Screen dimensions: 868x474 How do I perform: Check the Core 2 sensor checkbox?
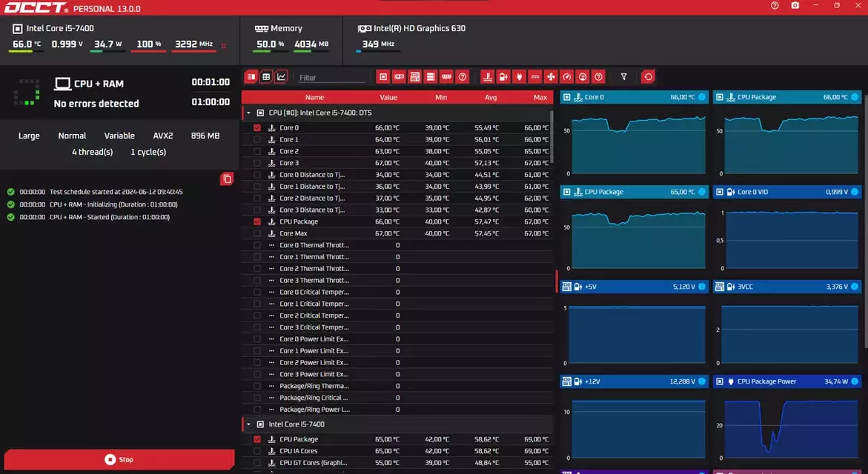[257, 151]
